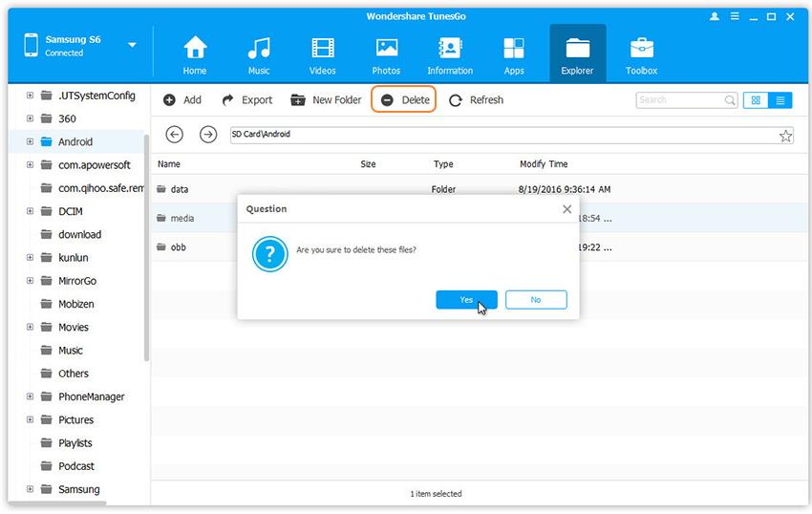
Task: Expand the Pictures folder tree node
Action: pyautogui.click(x=31, y=419)
